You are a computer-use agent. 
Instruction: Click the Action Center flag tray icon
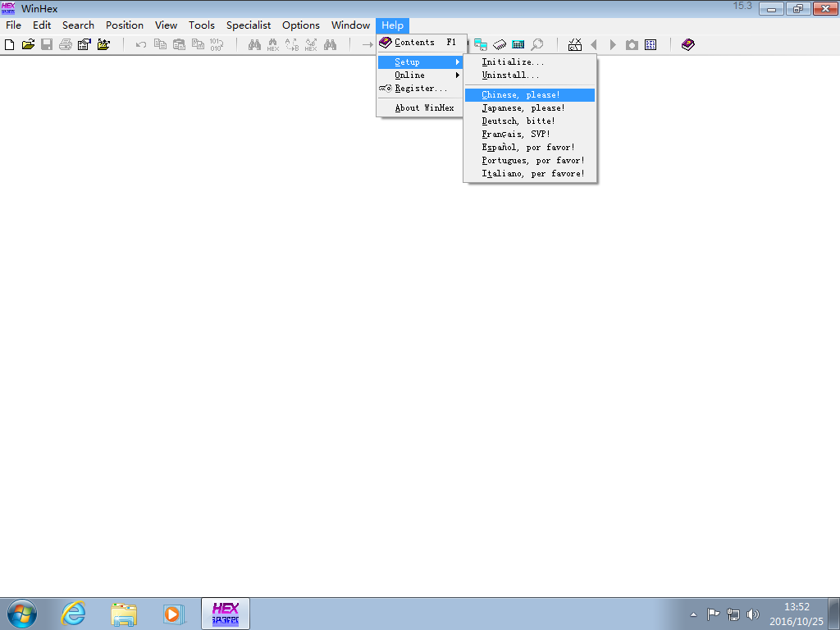tap(713, 614)
